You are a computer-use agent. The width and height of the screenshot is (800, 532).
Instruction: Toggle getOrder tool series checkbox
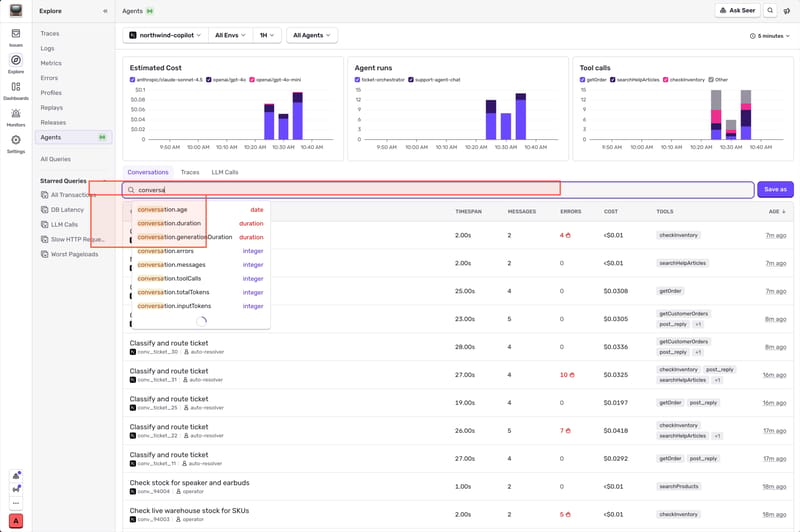(x=582, y=80)
